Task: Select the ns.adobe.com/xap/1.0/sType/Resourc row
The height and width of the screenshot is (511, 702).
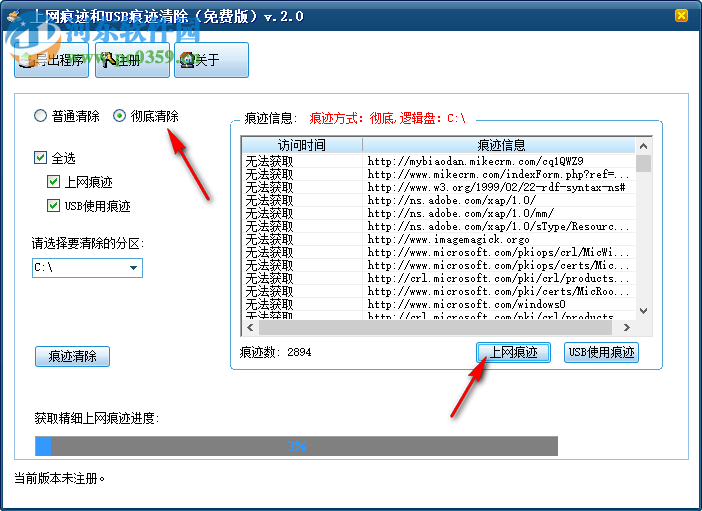Action: tap(438, 226)
